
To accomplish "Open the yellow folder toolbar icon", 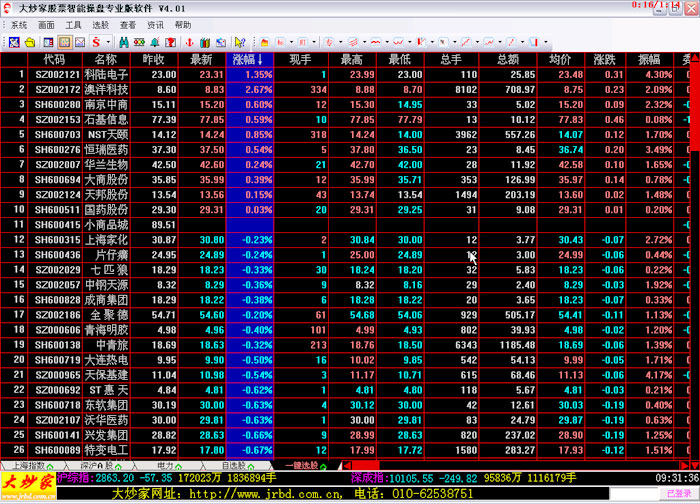I will (30, 42).
